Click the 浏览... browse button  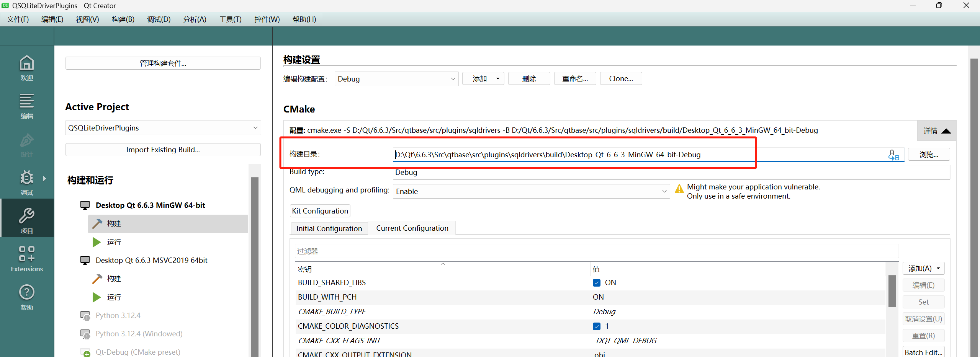pos(929,155)
